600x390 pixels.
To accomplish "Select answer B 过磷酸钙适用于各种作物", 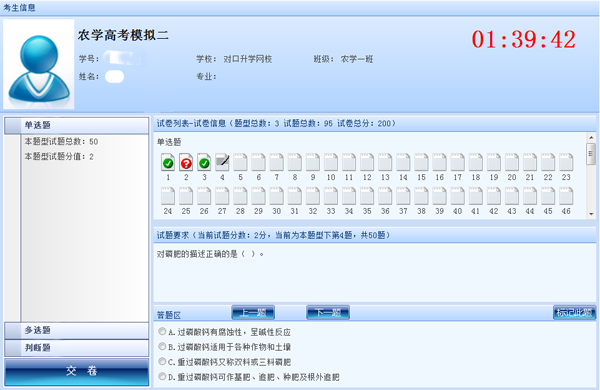I will 162,346.
